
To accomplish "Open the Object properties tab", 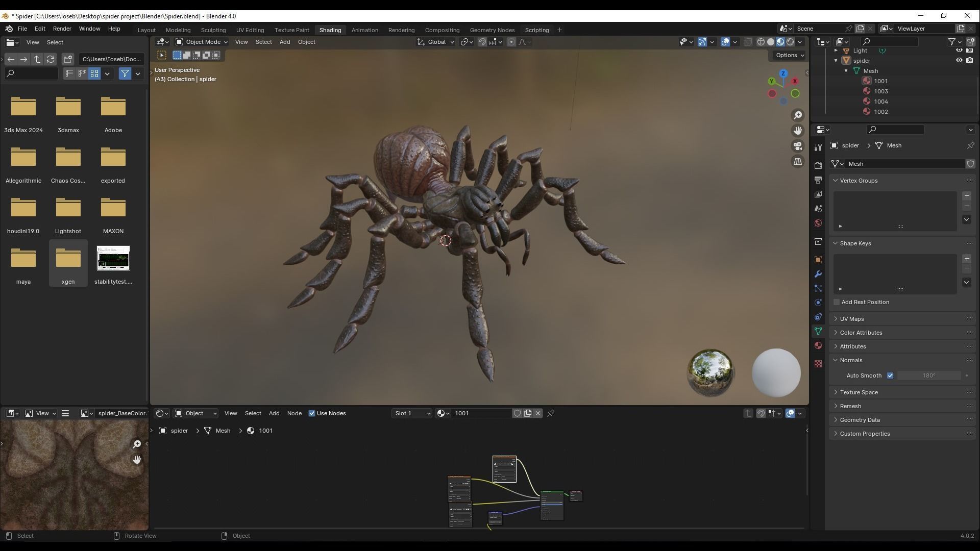I will 818,260.
